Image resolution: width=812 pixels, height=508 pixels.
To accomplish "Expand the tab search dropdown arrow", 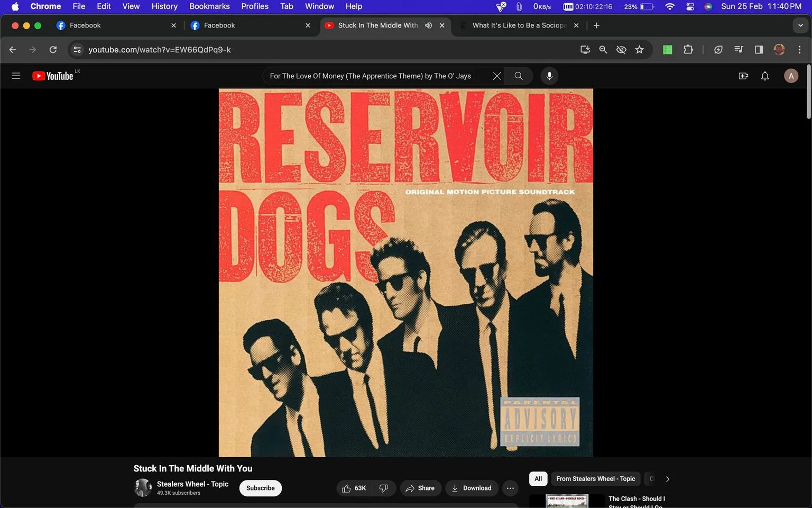I will coord(800,25).
